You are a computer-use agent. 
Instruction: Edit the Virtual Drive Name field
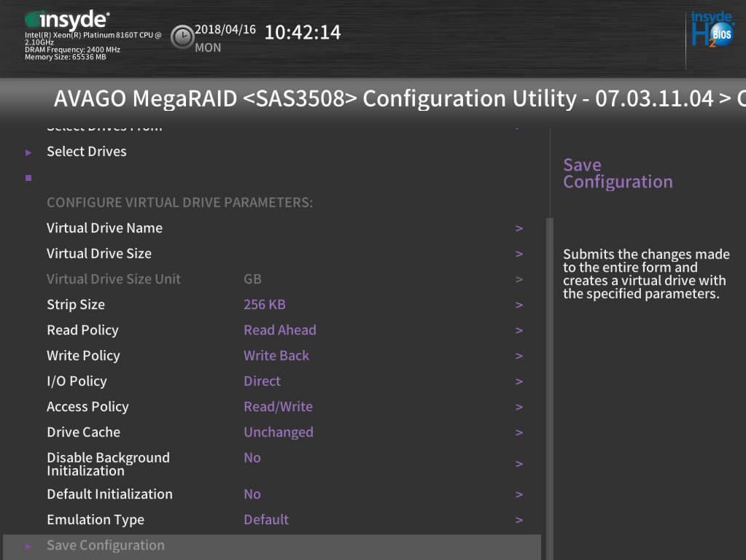coord(105,228)
